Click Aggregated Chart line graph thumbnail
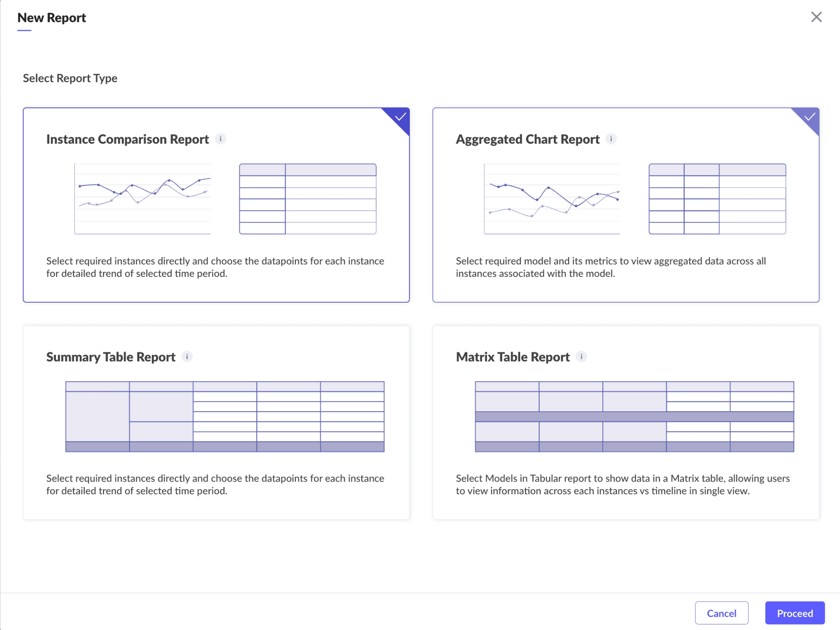The width and height of the screenshot is (840, 630). [x=552, y=199]
